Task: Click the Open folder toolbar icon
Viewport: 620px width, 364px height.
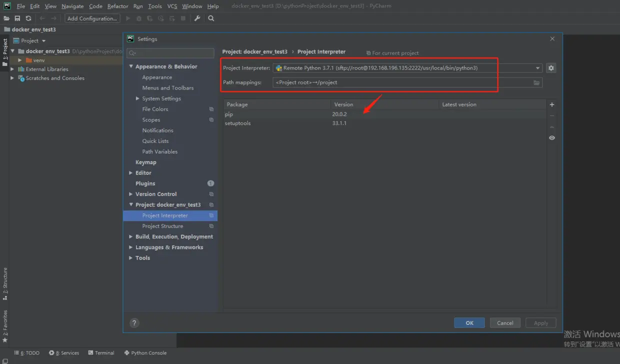Action: (7, 18)
